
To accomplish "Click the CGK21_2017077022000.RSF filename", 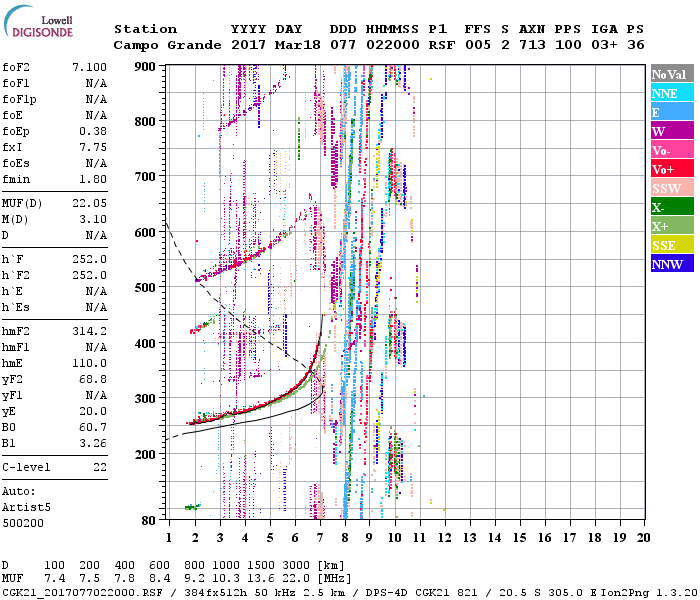I will 82,593.
